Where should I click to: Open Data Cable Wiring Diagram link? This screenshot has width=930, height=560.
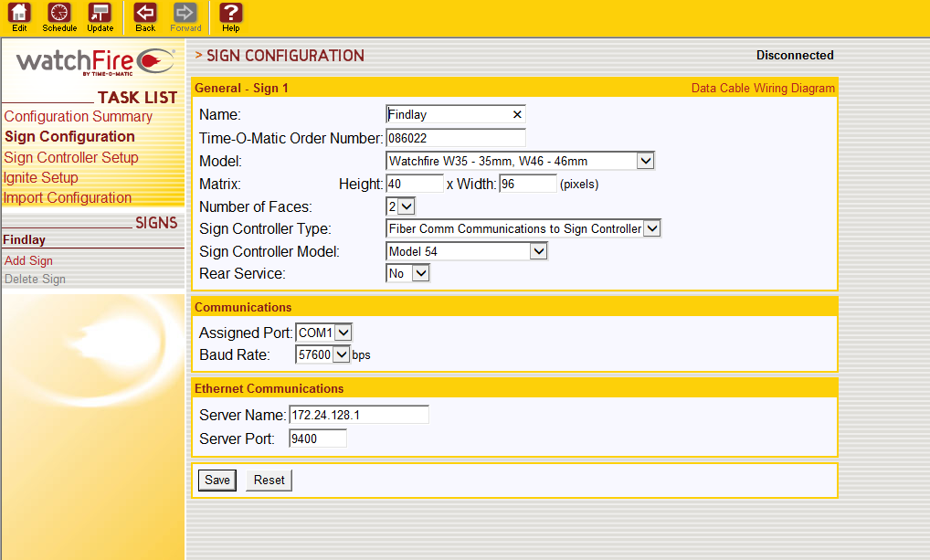[x=763, y=88]
